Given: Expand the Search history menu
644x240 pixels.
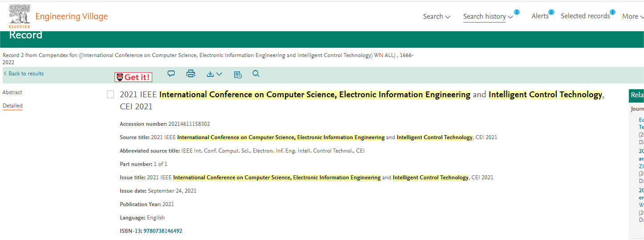Looking at the screenshot, I should point(488,17).
